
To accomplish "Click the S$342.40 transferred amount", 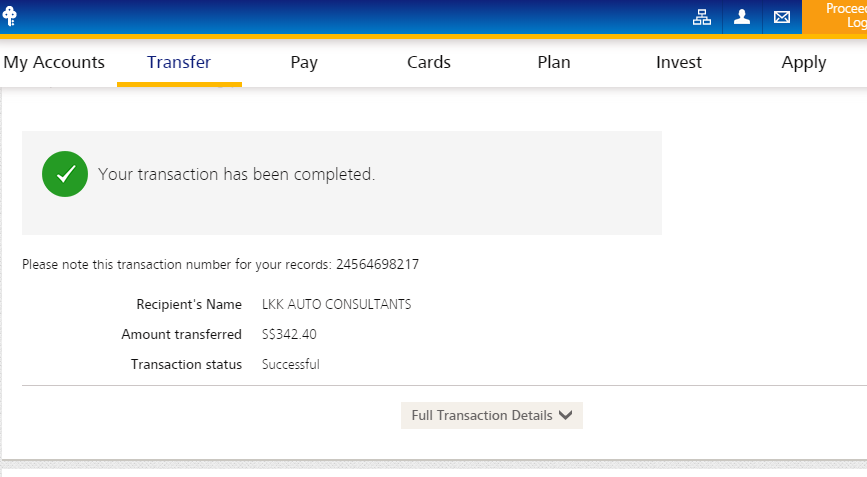I will click(289, 334).
